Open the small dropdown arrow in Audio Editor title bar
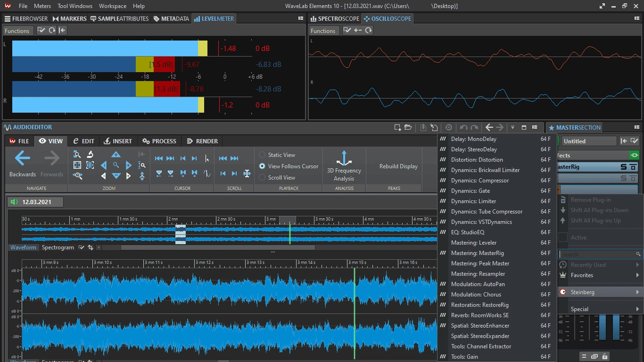Viewport: 644px width, 362px height. click(x=512, y=127)
